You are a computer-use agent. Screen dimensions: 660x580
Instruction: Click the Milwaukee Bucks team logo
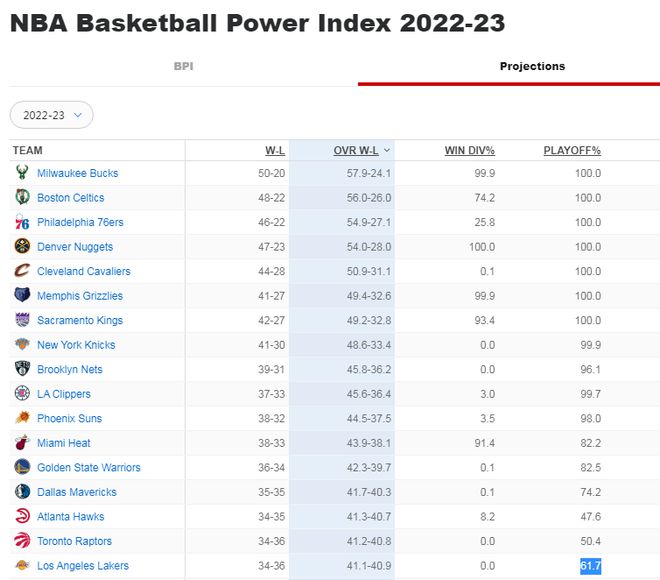point(22,173)
